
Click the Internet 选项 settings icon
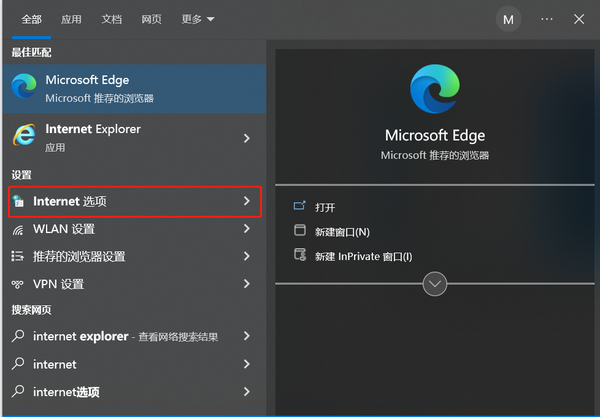click(18, 202)
